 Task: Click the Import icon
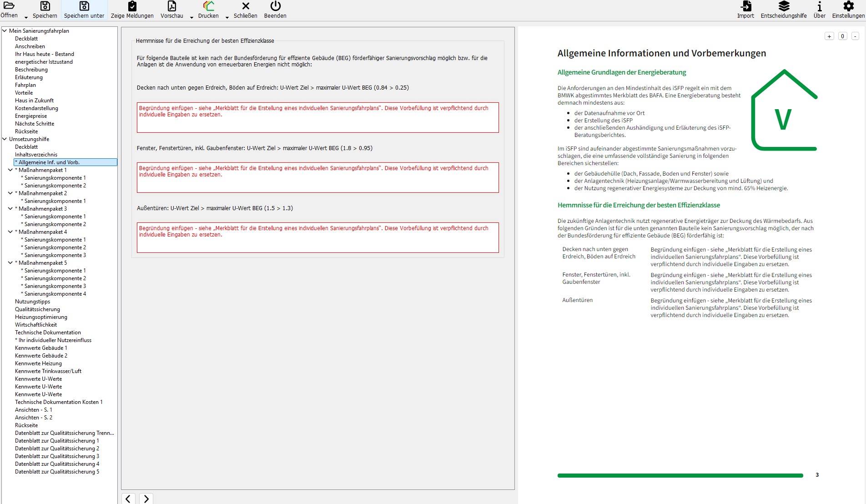[x=745, y=6]
